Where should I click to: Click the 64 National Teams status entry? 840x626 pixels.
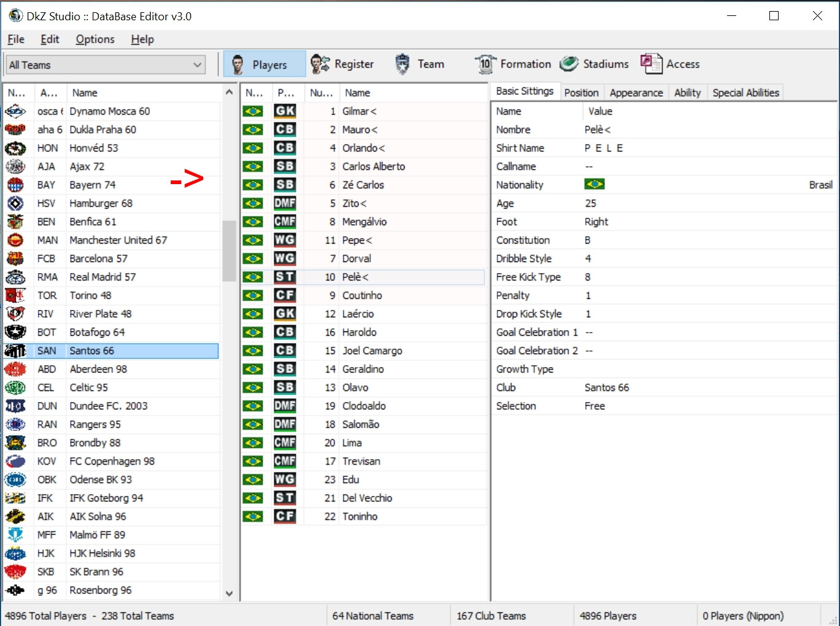(373, 616)
